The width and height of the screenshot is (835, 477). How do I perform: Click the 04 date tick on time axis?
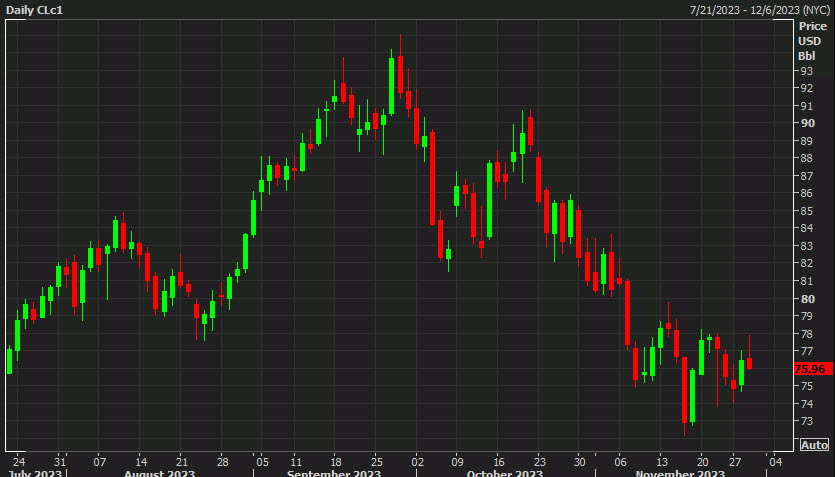[775, 462]
